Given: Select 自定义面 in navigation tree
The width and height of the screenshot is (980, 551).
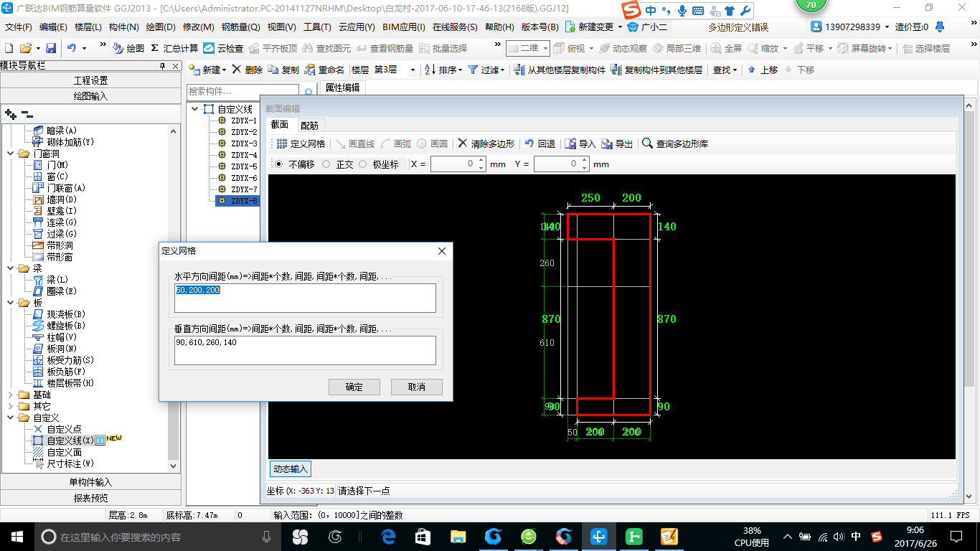Looking at the screenshot, I should [64, 452].
